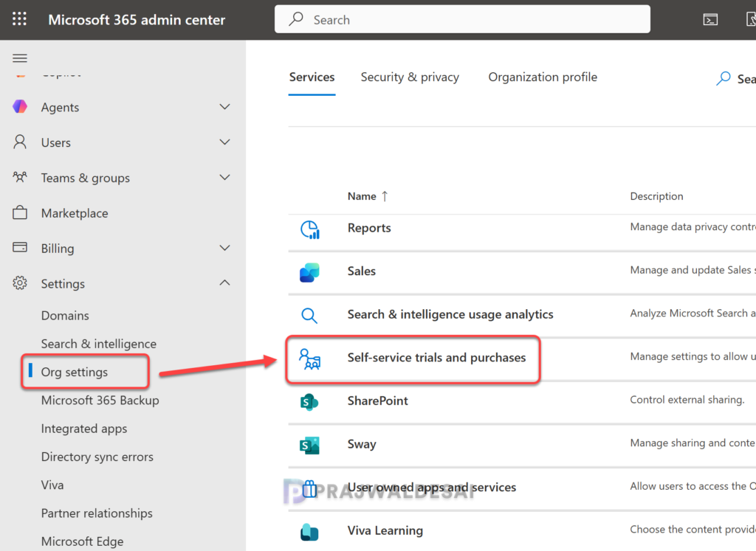Open Integrated apps in sidebar
The image size is (756, 551).
[84, 429]
